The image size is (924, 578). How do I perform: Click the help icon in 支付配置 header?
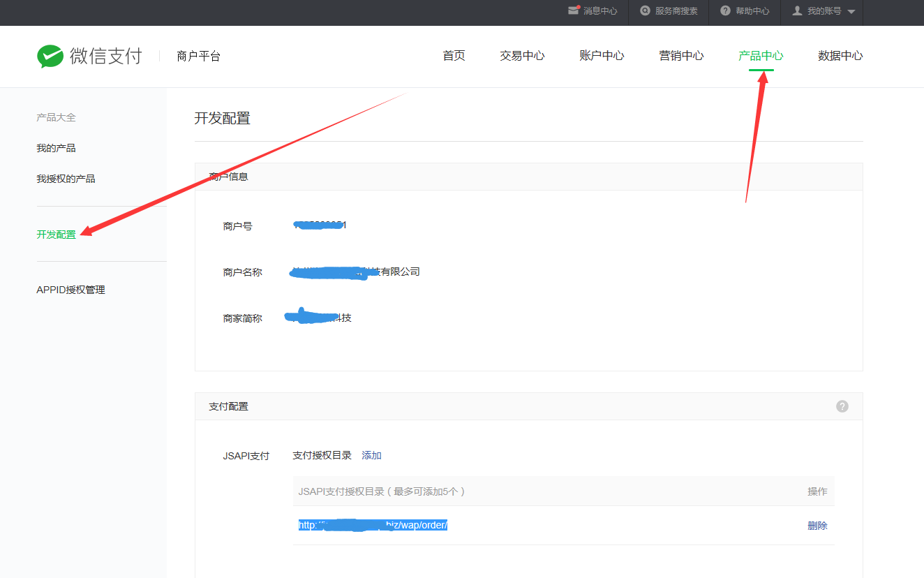(x=842, y=406)
